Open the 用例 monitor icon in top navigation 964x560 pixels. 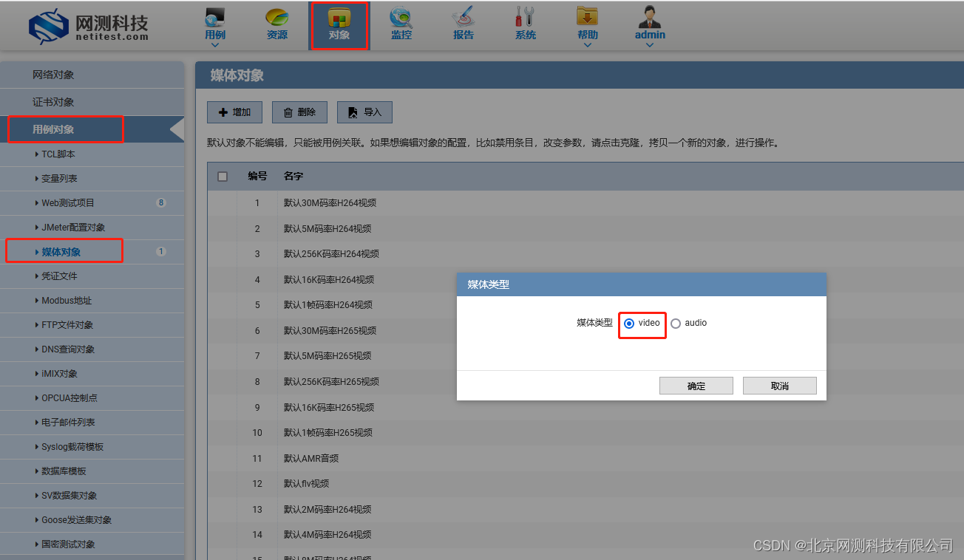(x=215, y=17)
